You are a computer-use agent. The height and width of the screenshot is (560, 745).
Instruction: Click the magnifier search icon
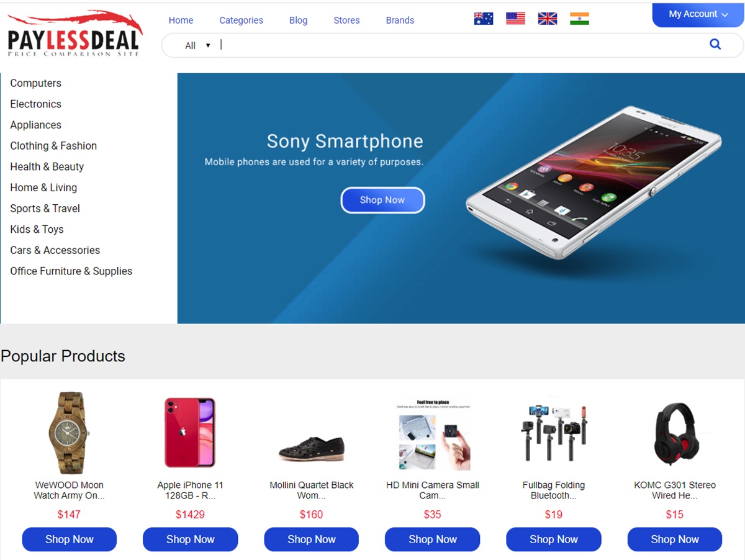tap(715, 44)
